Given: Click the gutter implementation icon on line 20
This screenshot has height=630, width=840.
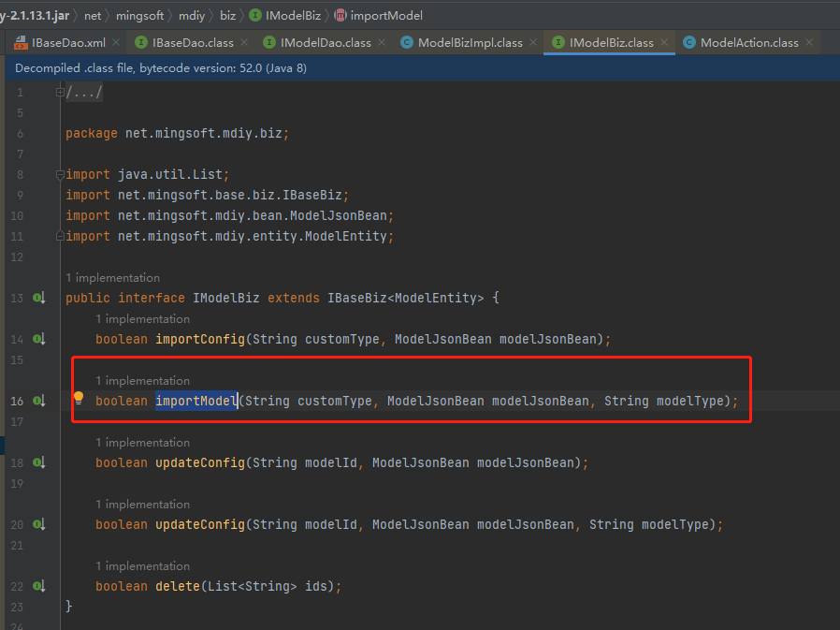Looking at the screenshot, I should [x=38, y=524].
